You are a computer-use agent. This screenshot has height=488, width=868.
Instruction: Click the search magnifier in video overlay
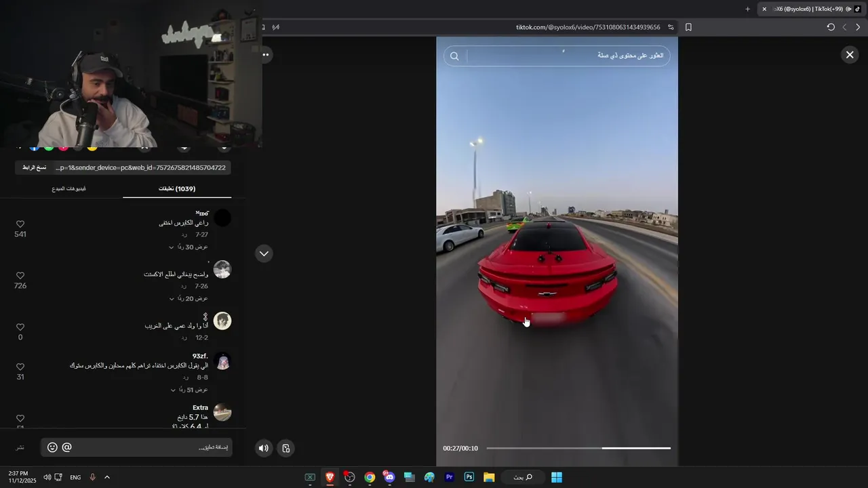454,56
